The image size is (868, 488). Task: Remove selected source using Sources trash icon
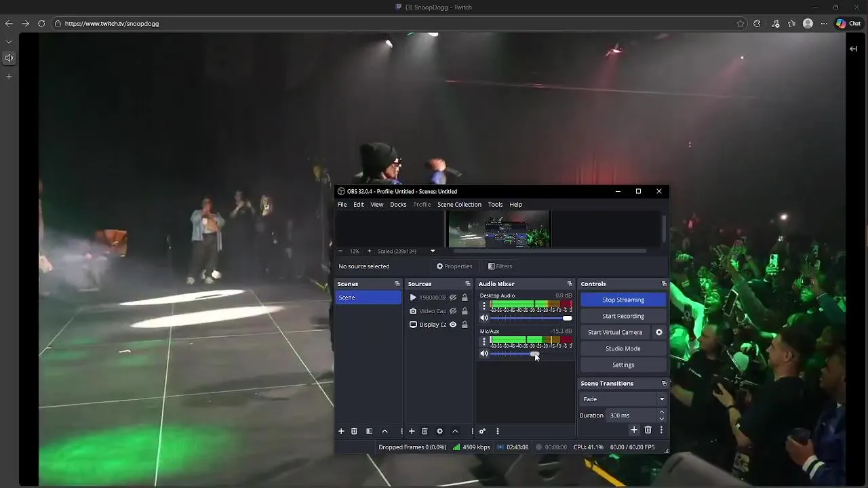pos(425,431)
